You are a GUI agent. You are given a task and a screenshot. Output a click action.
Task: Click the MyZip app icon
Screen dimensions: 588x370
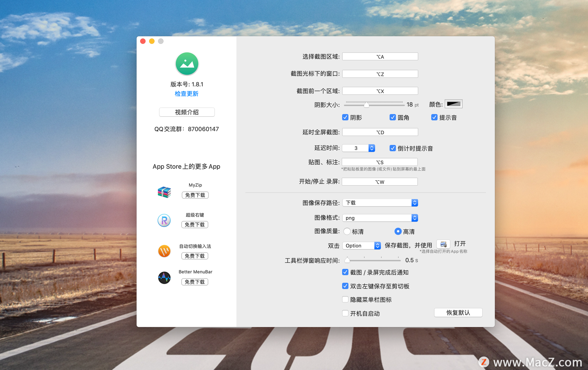[x=164, y=192]
